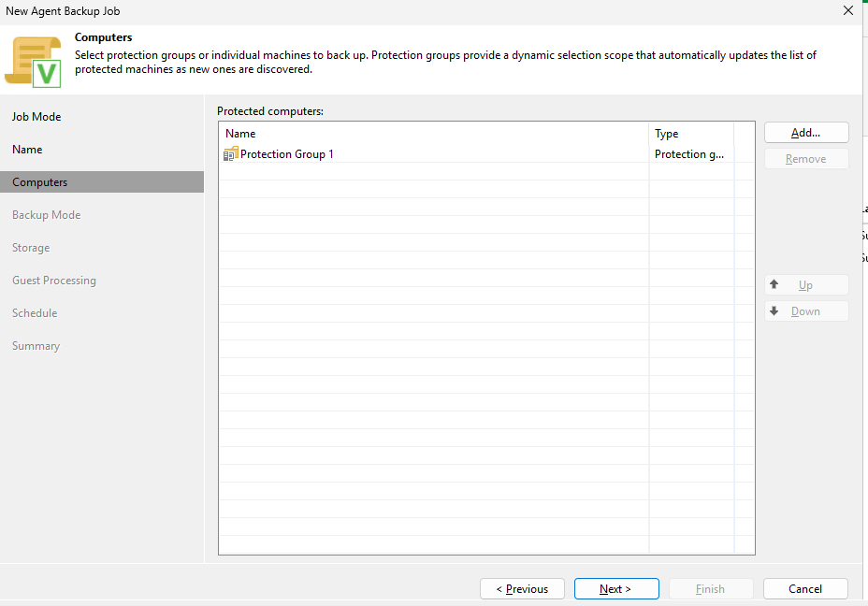Select the Protection Group 1 row name
Viewport: 868px width, 606px height.
[287, 154]
